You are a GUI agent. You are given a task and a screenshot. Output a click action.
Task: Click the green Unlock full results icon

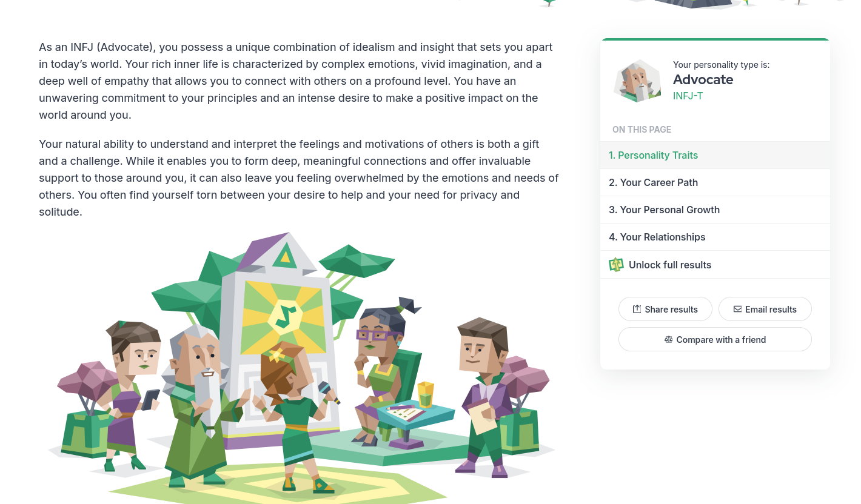[x=616, y=265]
